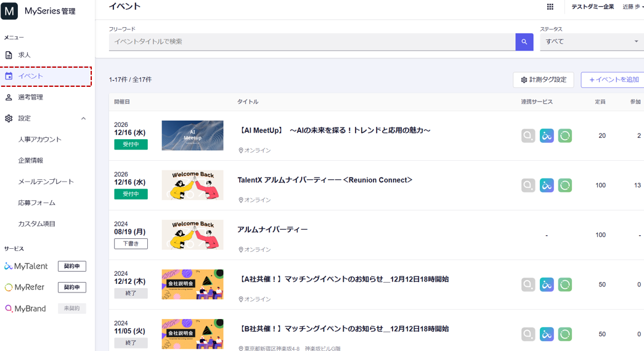Open the 近藤 歩 user account dropdown

pos(632,7)
